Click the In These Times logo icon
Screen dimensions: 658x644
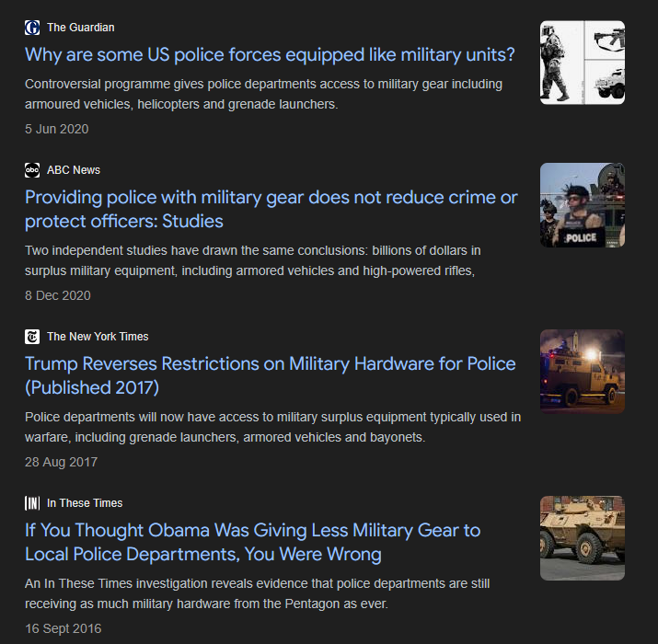click(32, 503)
